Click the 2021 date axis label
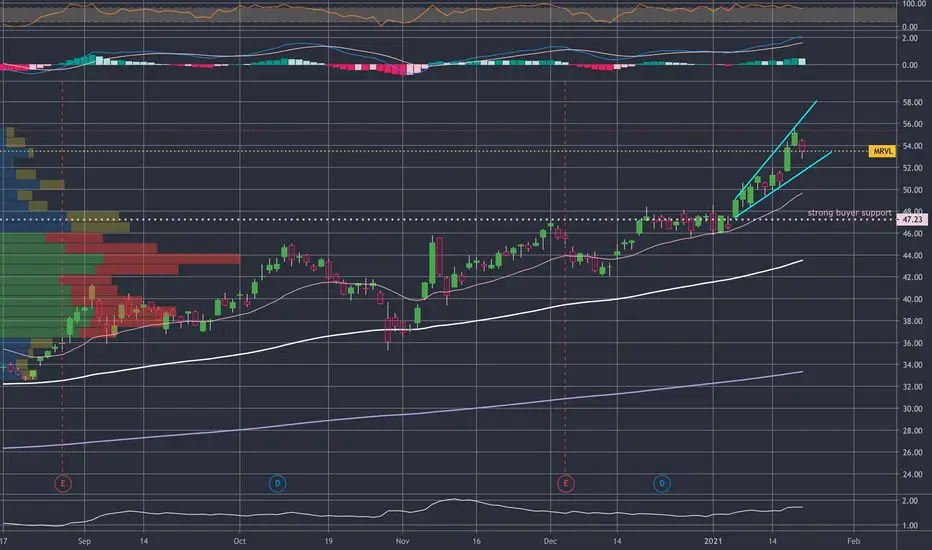The height and width of the screenshot is (550, 932). click(713, 541)
